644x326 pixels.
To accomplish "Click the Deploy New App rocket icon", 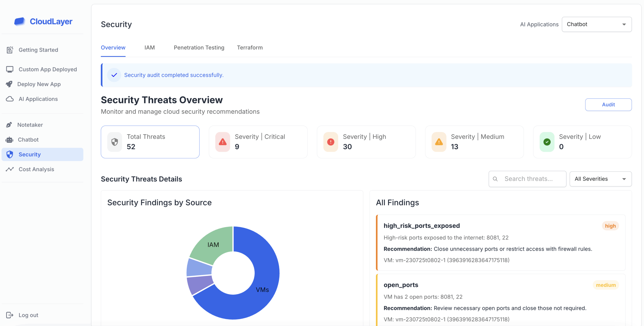I will click(x=9, y=84).
